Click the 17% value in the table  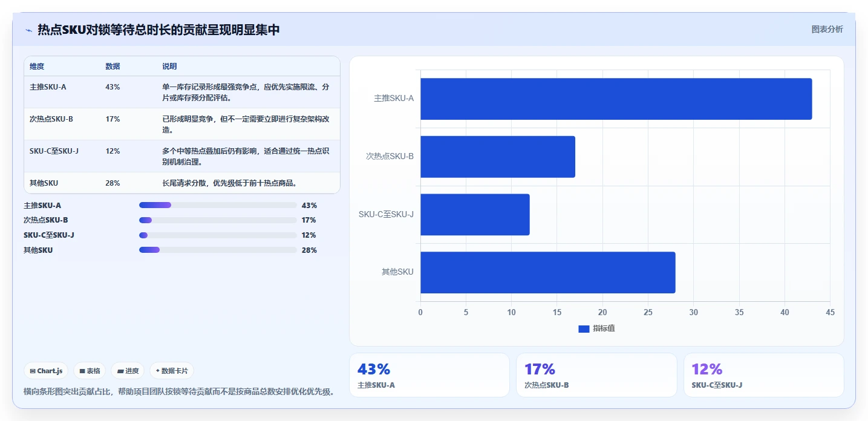tap(113, 119)
